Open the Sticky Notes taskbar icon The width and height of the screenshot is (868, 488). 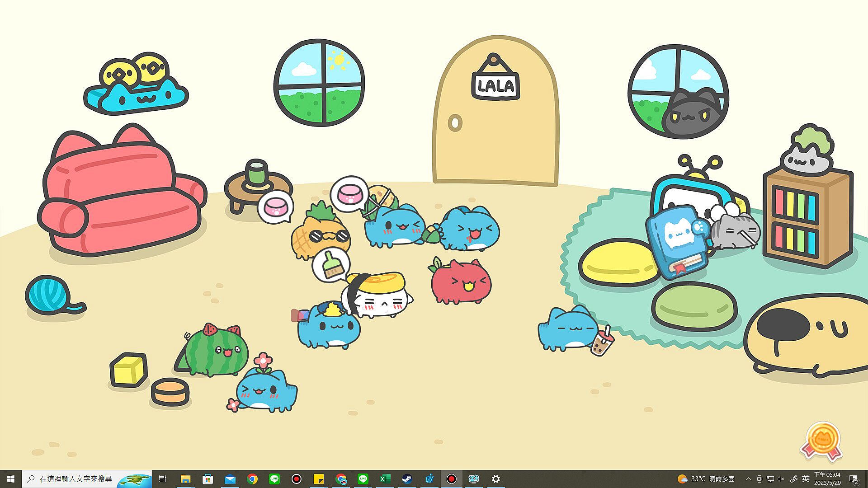point(319,479)
